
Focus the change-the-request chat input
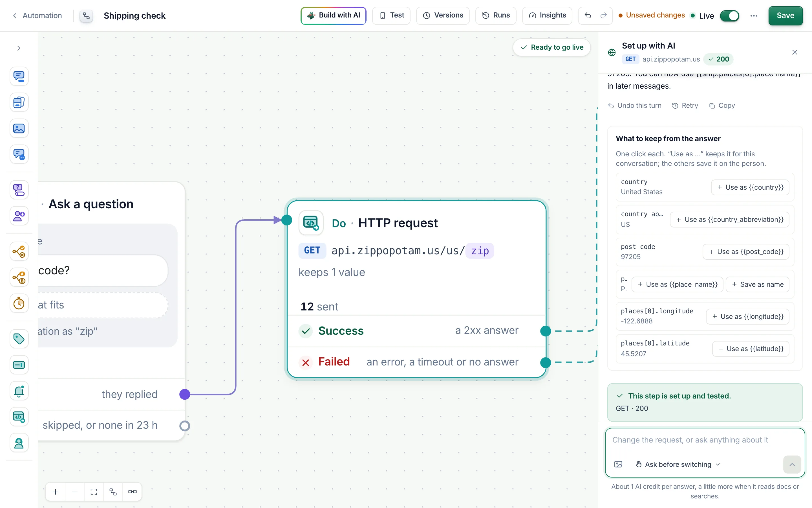[705, 440]
